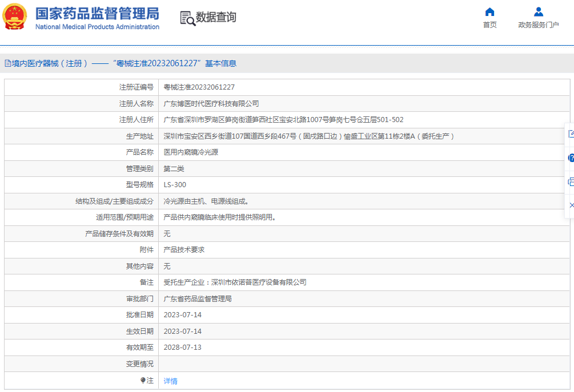This screenshot has width=574, height=392.
Task: Click the 审批部门 row label
Action: point(140,299)
